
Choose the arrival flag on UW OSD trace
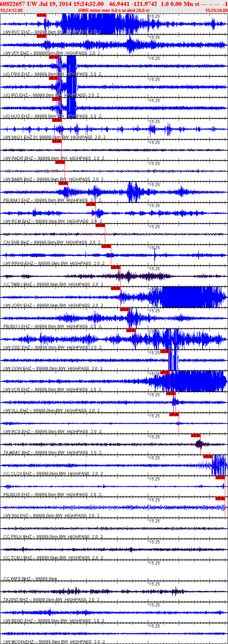click(x=131, y=330)
